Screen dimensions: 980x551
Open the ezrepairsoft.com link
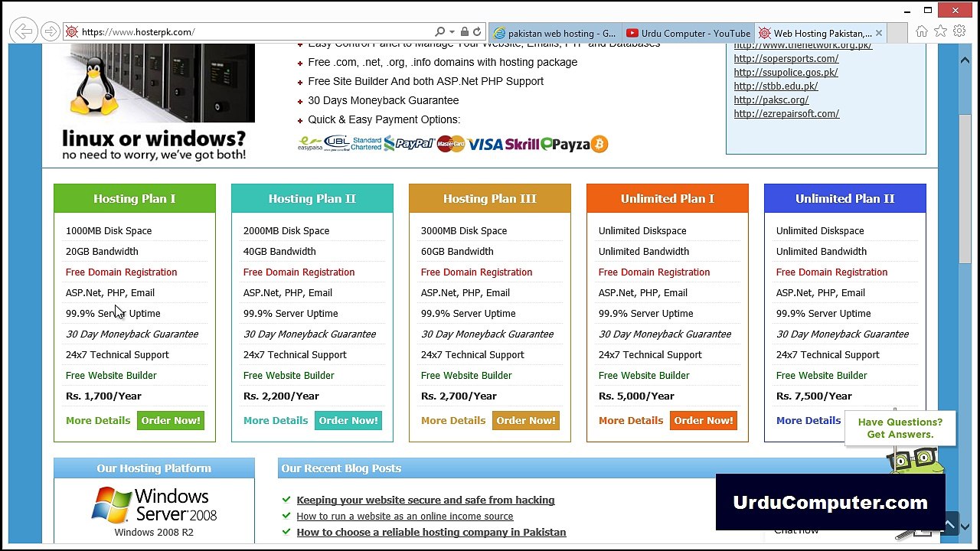pyautogui.click(x=786, y=113)
